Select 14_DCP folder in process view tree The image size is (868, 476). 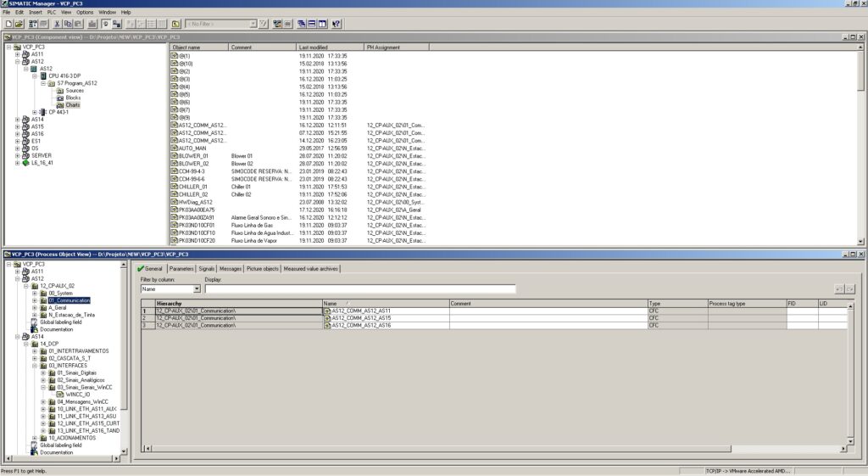(48, 344)
